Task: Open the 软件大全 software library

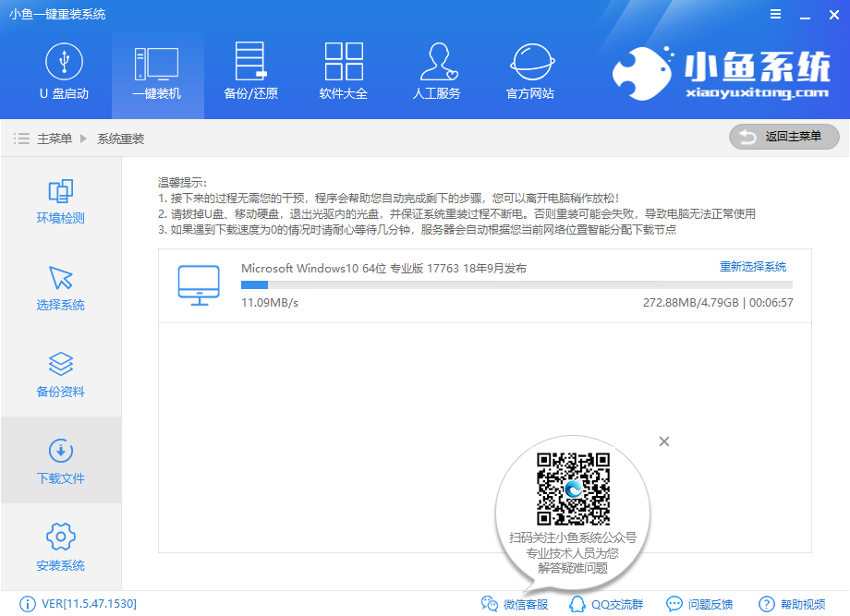Action: coord(344,71)
